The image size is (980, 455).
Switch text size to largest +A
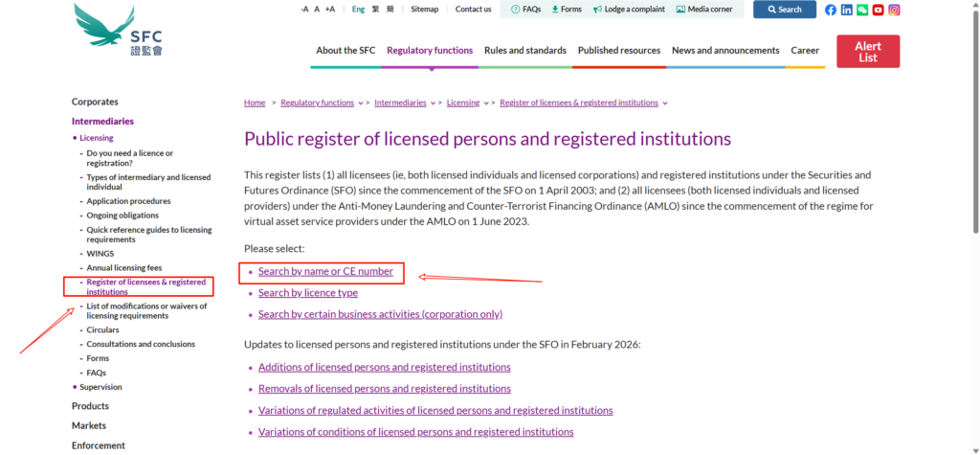(x=330, y=10)
